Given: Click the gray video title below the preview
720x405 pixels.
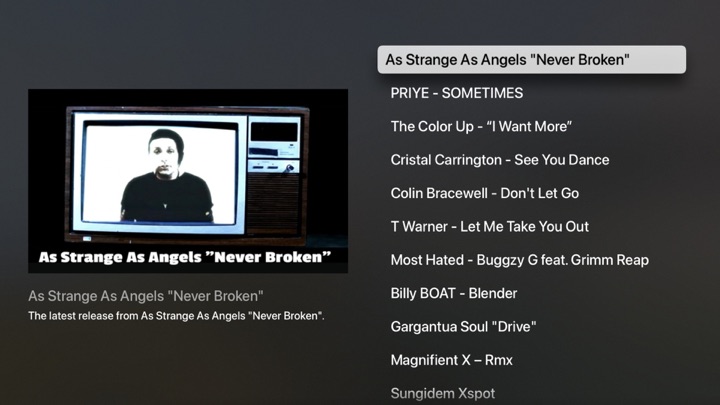Looking at the screenshot, I should point(146,296).
